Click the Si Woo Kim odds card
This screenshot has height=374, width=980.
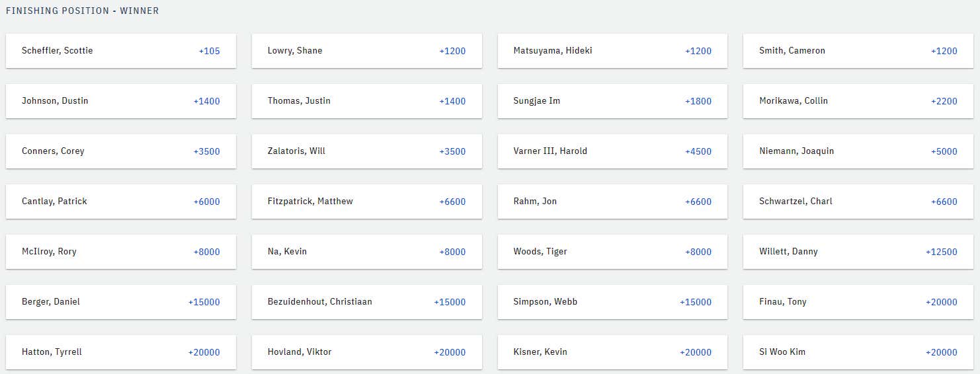858,352
